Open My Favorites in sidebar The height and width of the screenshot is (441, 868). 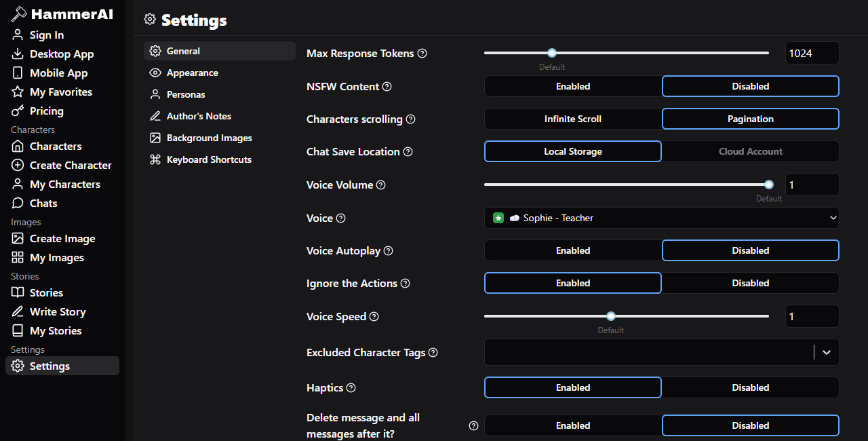[62, 92]
